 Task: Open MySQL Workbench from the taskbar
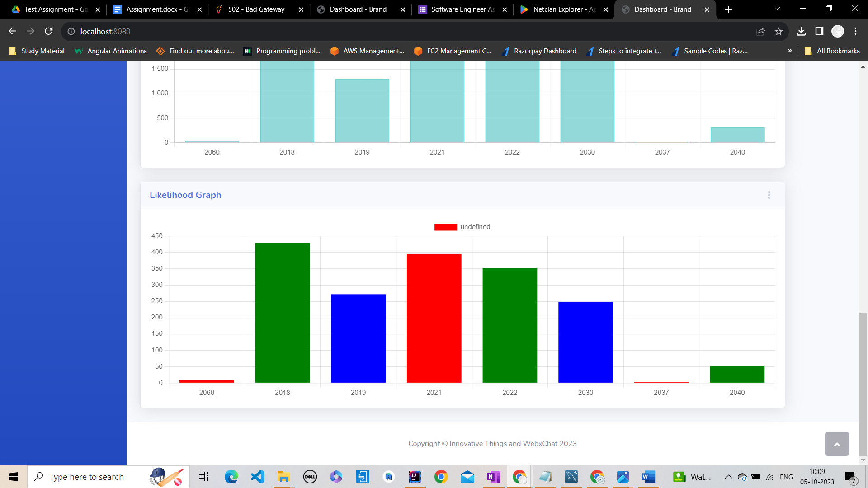571,477
